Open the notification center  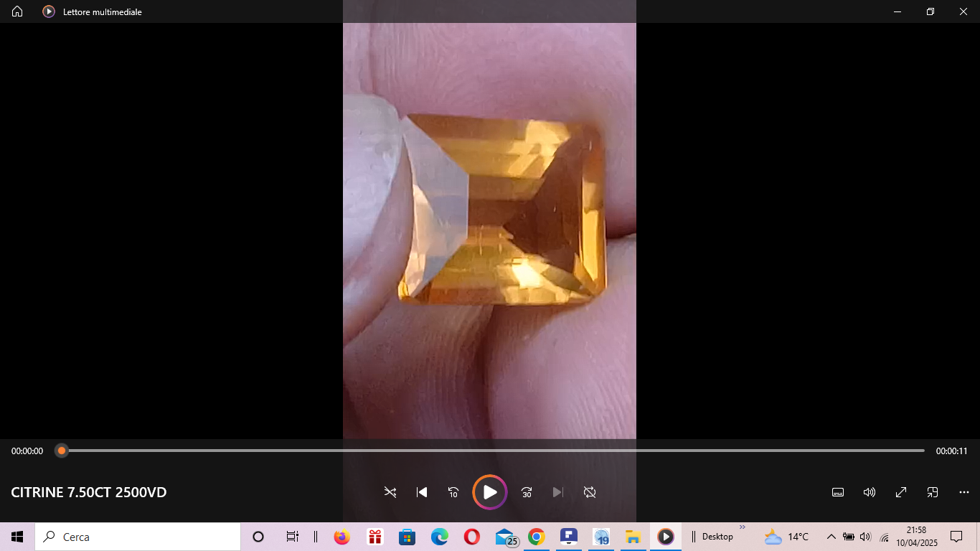click(956, 537)
